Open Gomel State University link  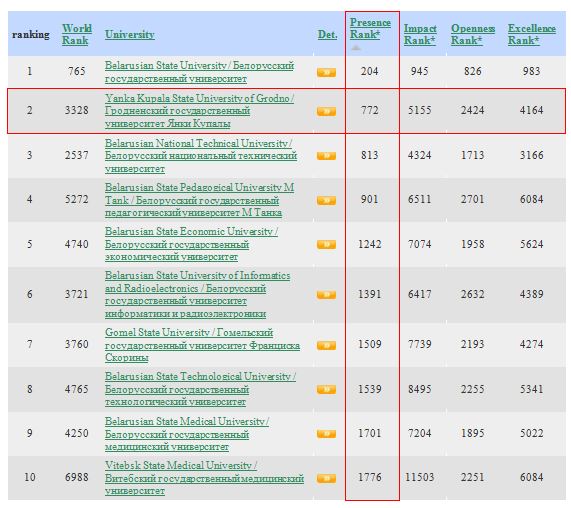202,345
